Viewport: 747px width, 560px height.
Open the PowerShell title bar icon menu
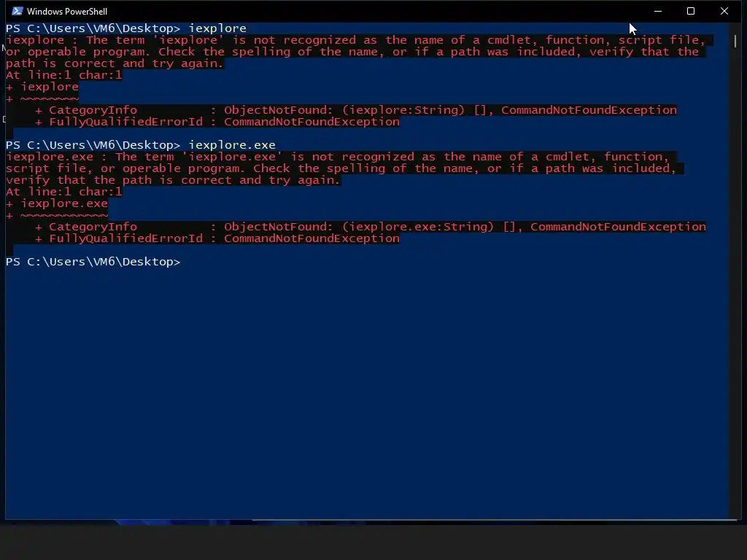(18, 11)
